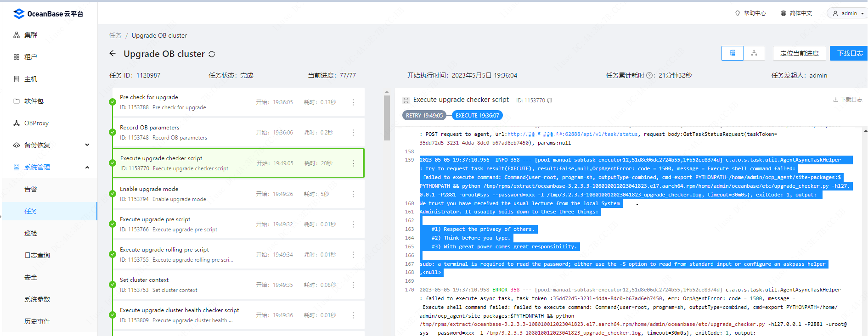The width and height of the screenshot is (868, 336).
Task: Select the Enable upgrade mode subtask
Action: [x=238, y=194]
